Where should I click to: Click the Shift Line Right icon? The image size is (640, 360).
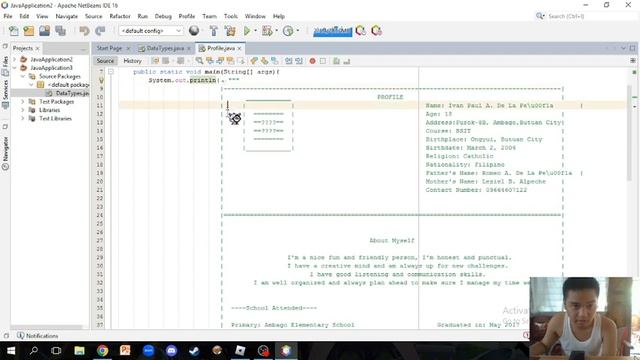[299, 61]
